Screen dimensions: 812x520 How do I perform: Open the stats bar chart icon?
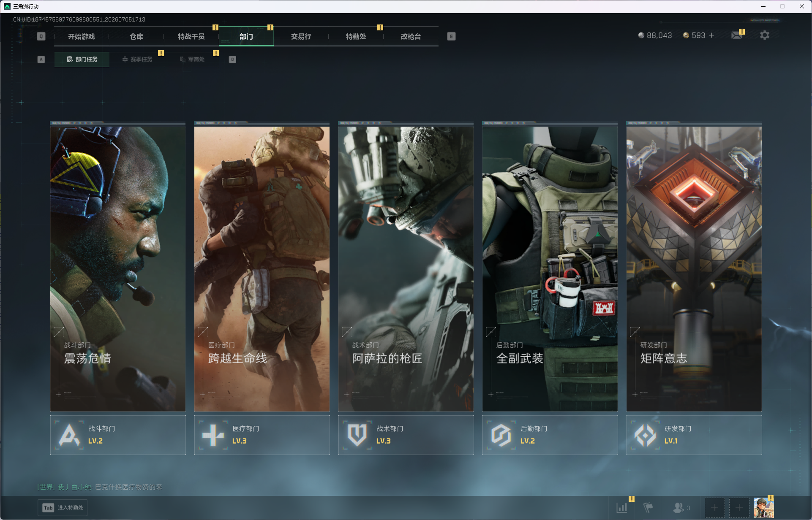(622, 507)
